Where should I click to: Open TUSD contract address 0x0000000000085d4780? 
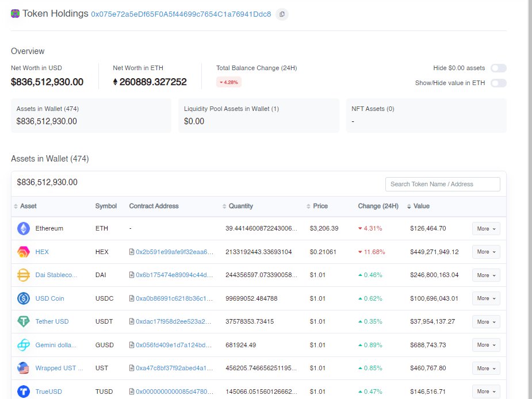coord(174,391)
